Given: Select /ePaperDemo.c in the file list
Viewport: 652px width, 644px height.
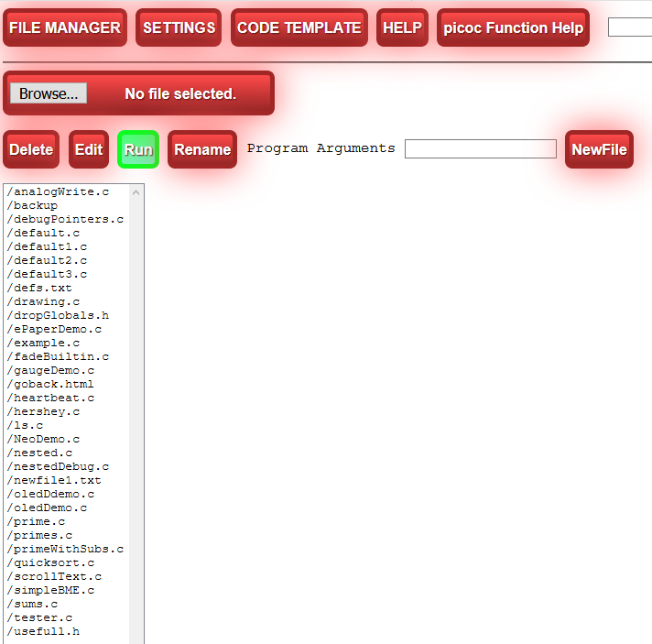Looking at the screenshot, I should point(67,329).
